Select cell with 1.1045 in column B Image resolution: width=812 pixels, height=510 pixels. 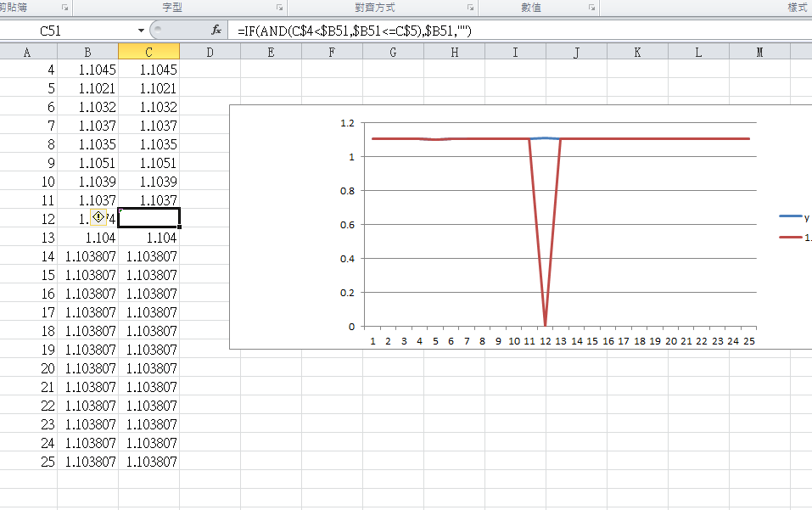(x=87, y=70)
